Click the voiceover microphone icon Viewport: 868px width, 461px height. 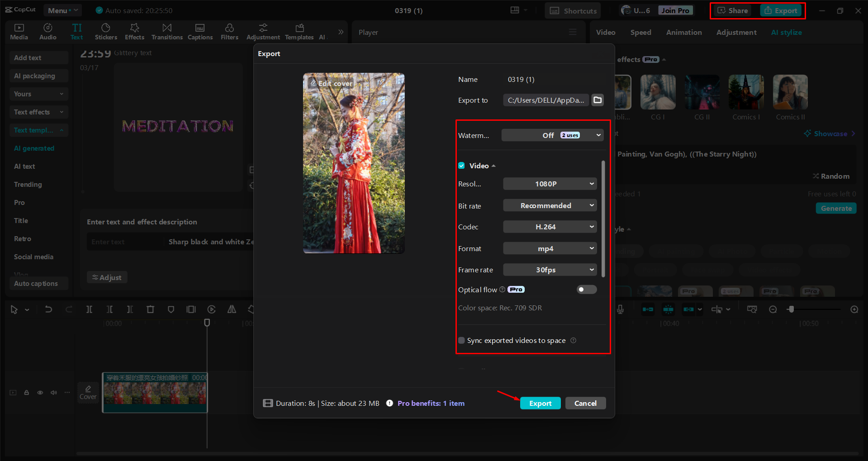click(x=620, y=309)
